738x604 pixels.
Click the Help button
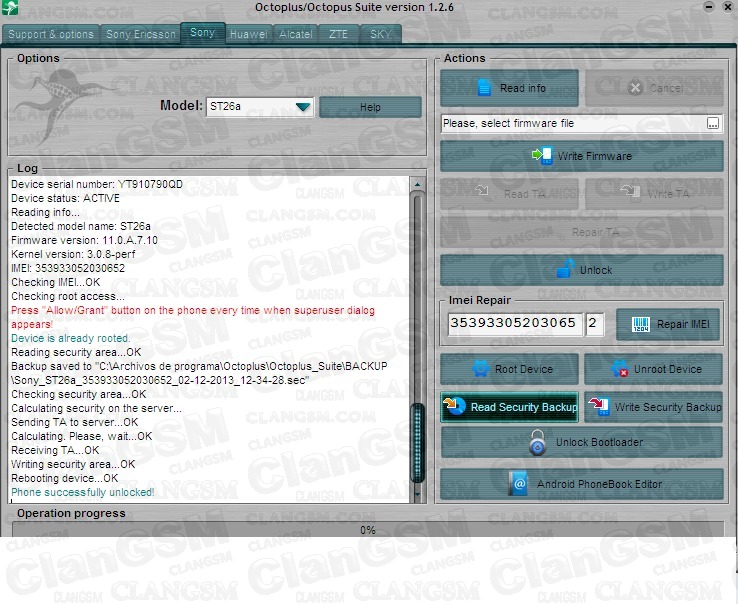click(370, 107)
